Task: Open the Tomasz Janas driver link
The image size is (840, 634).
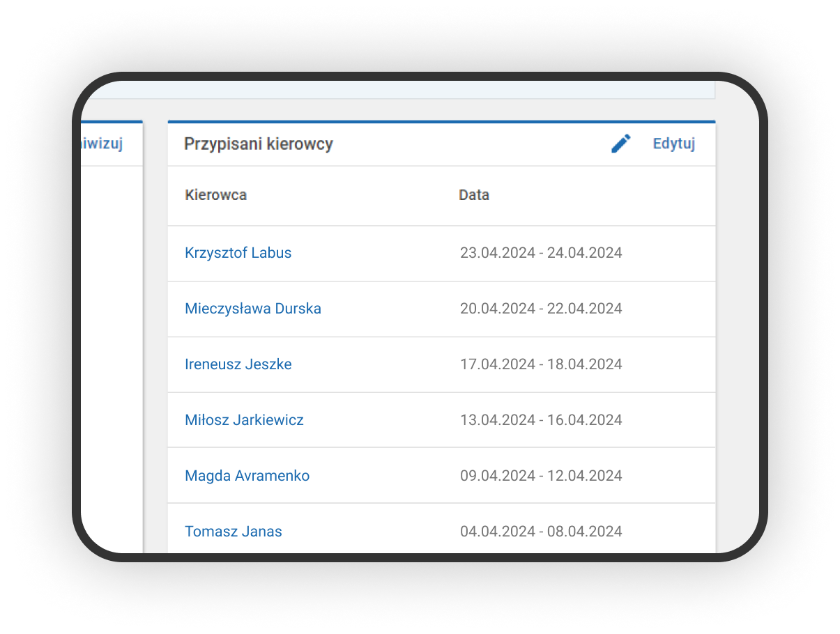Action: tap(233, 532)
